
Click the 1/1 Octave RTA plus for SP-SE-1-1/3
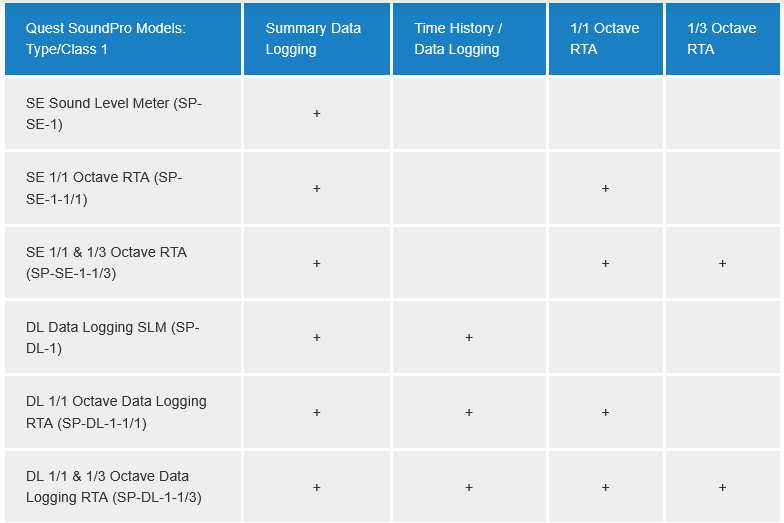[x=606, y=263]
